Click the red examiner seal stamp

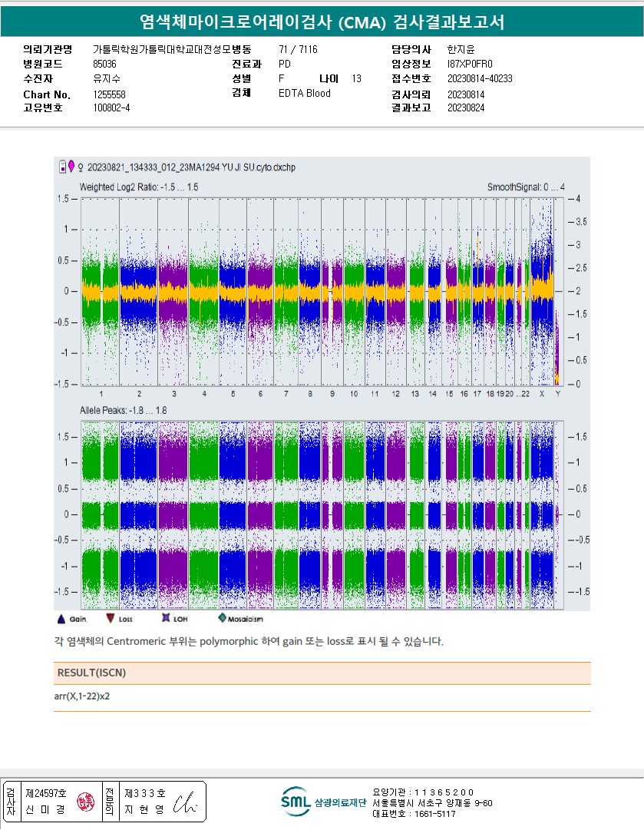pyautogui.click(x=84, y=802)
